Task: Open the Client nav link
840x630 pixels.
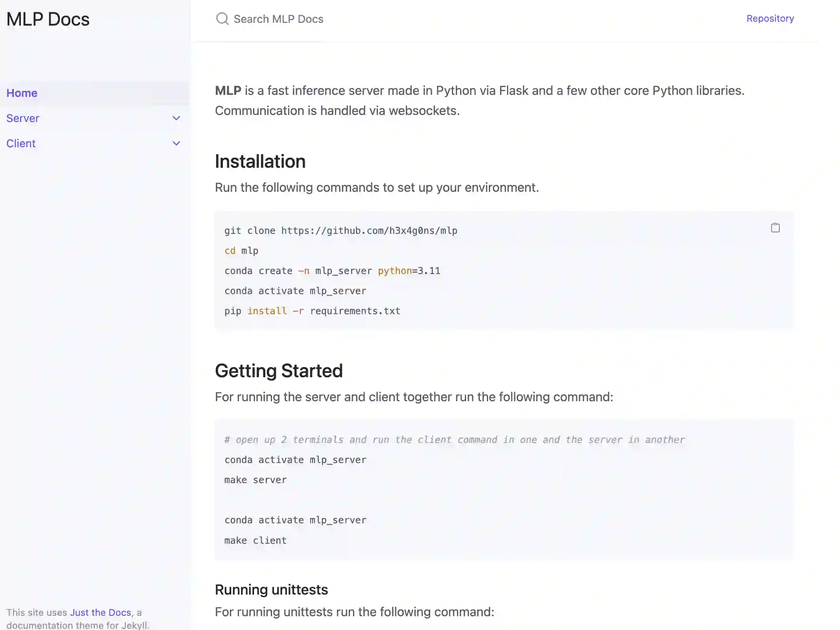Action: (x=21, y=143)
